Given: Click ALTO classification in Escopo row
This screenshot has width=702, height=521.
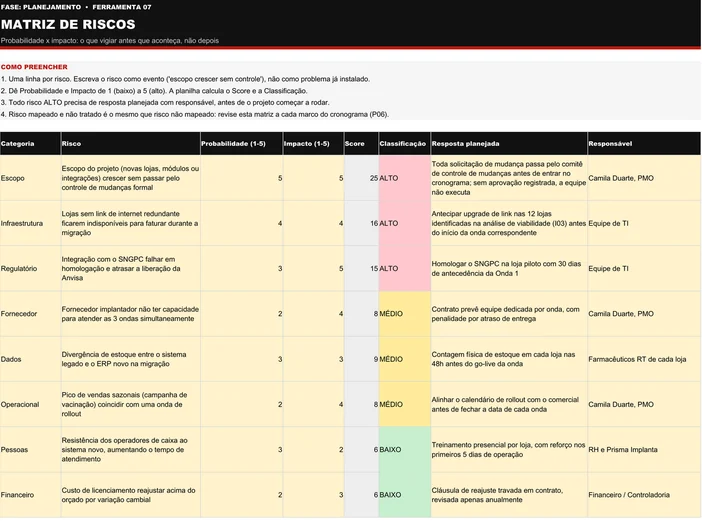Looking at the screenshot, I should 404,178.
